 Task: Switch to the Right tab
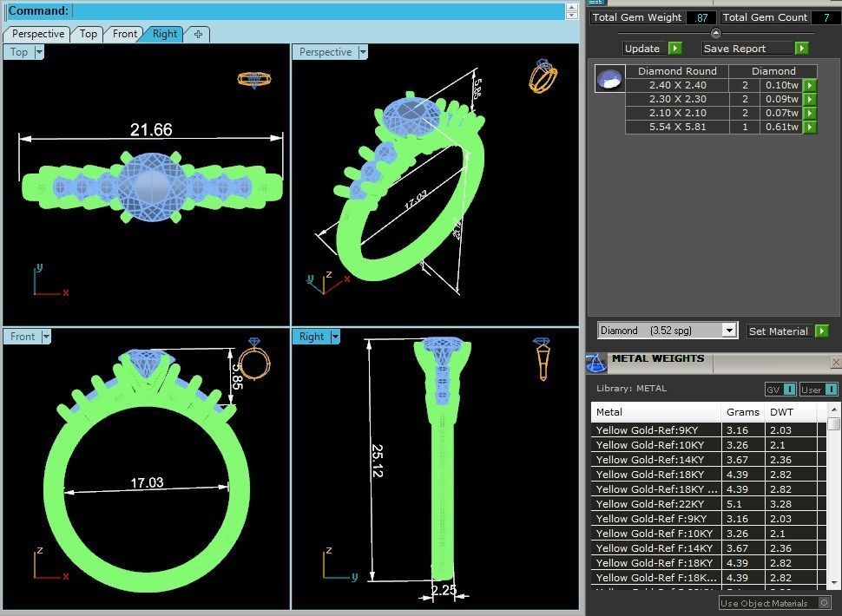pos(164,34)
